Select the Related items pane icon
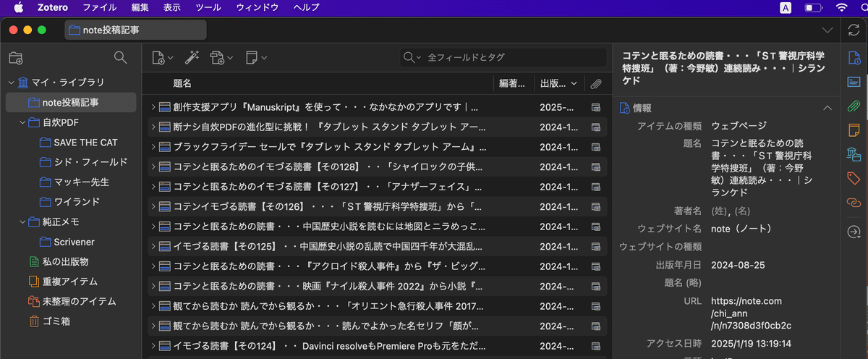 [854, 203]
